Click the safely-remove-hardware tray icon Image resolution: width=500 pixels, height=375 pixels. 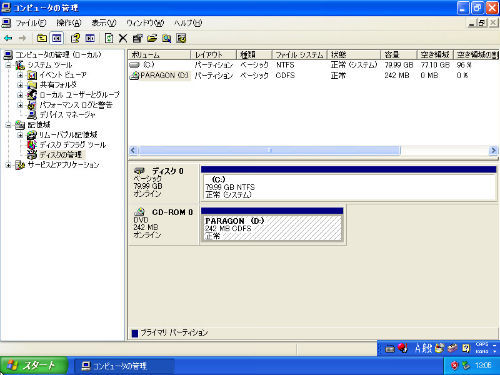[466, 366]
